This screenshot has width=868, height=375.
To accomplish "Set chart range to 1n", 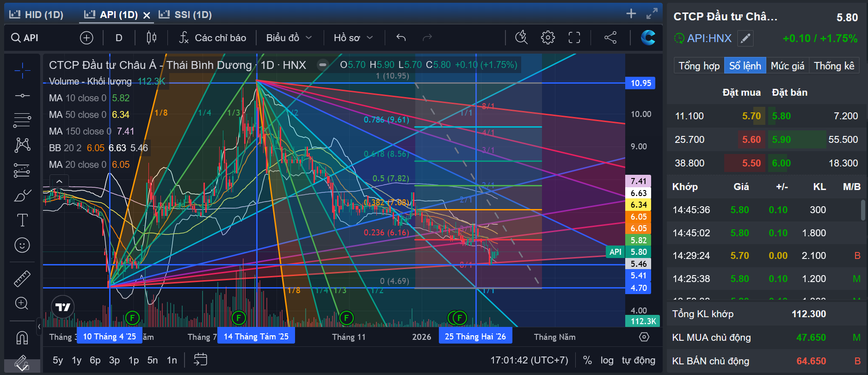I will (172, 360).
